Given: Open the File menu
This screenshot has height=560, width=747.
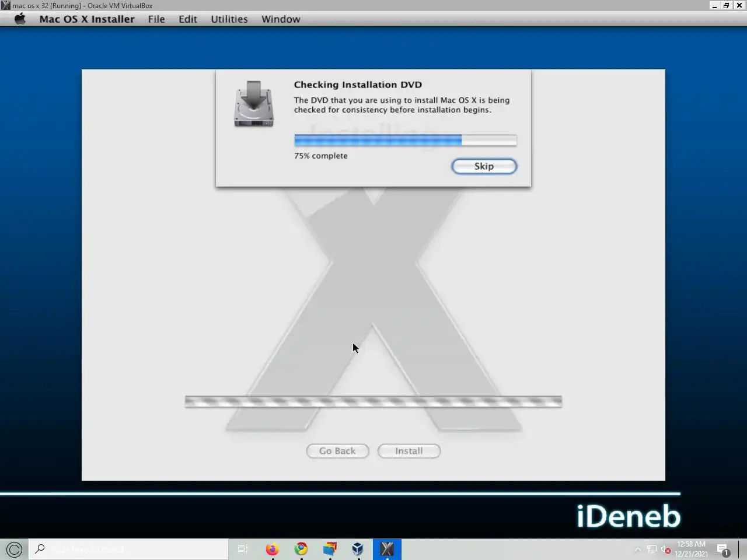Looking at the screenshot, I should (156, 19).
